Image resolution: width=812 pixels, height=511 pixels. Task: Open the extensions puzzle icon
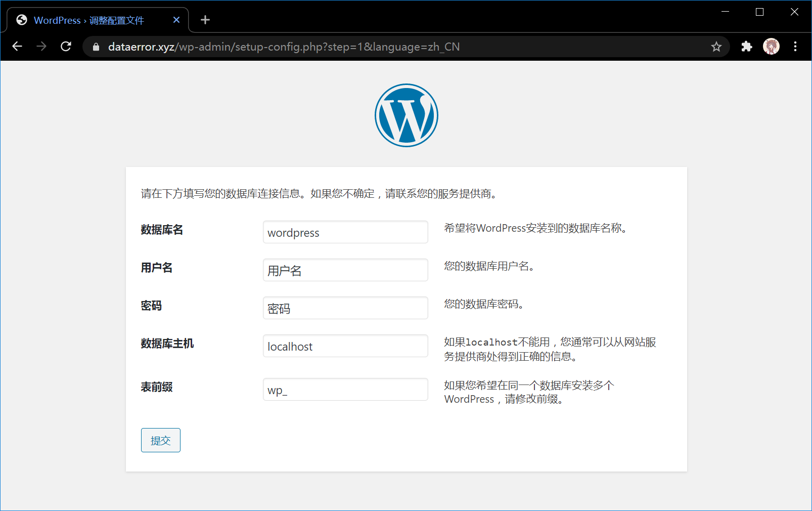746,47
